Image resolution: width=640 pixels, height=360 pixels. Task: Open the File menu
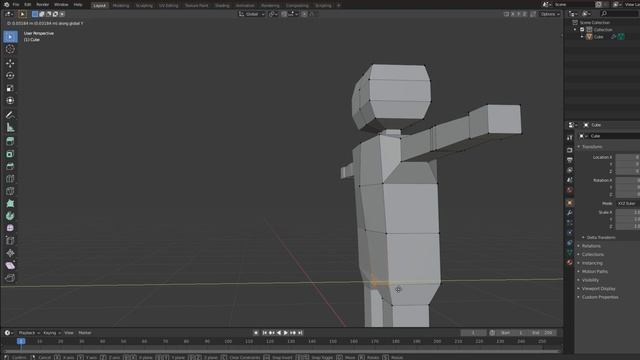tap(16, 5)
